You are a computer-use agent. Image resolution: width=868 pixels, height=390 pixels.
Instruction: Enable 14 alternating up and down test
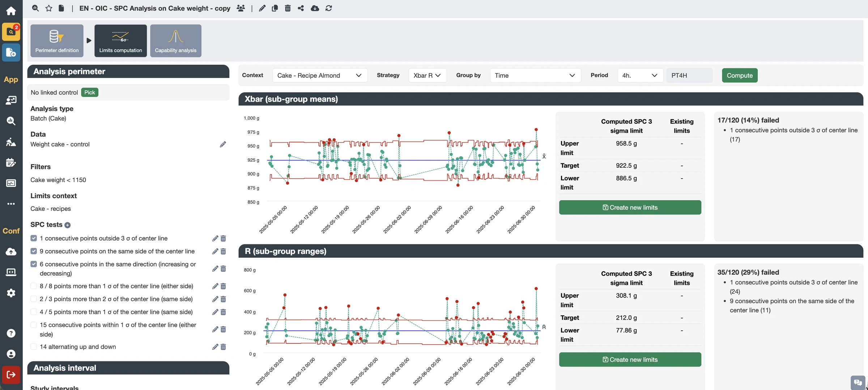(x=34, y=347)
